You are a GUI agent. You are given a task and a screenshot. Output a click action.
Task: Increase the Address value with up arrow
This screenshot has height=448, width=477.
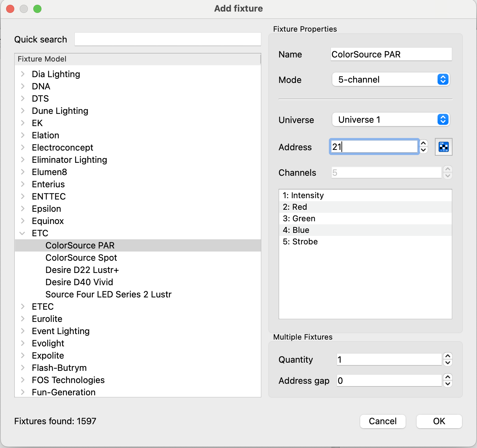pyautogui.click(x=423, y=143)
